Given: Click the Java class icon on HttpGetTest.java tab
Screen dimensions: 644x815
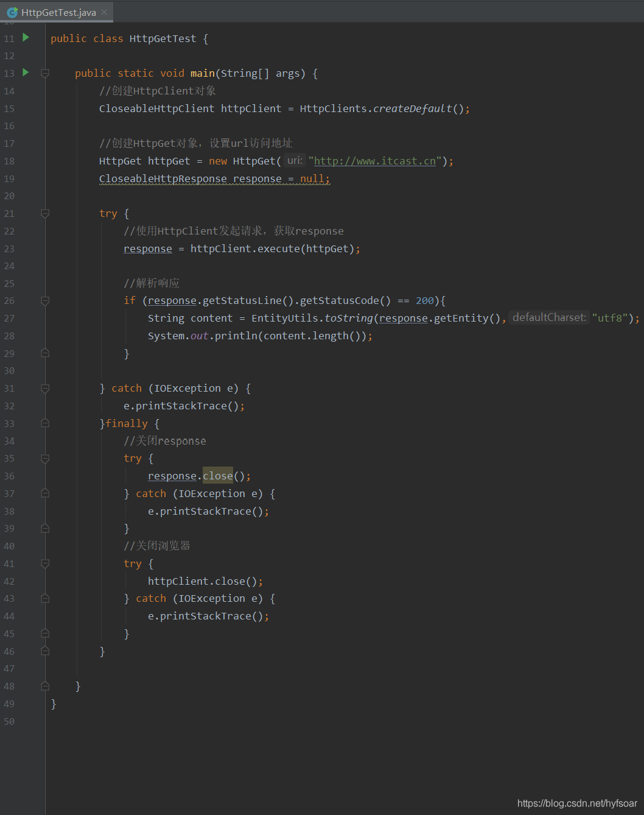Looking at the screenshot, I should coord(12,12).
